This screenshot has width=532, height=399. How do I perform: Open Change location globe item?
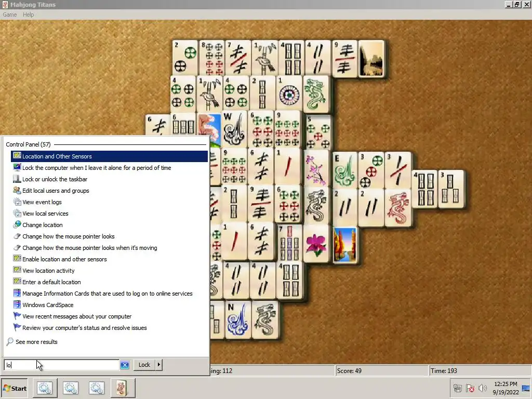click(109, 225)
